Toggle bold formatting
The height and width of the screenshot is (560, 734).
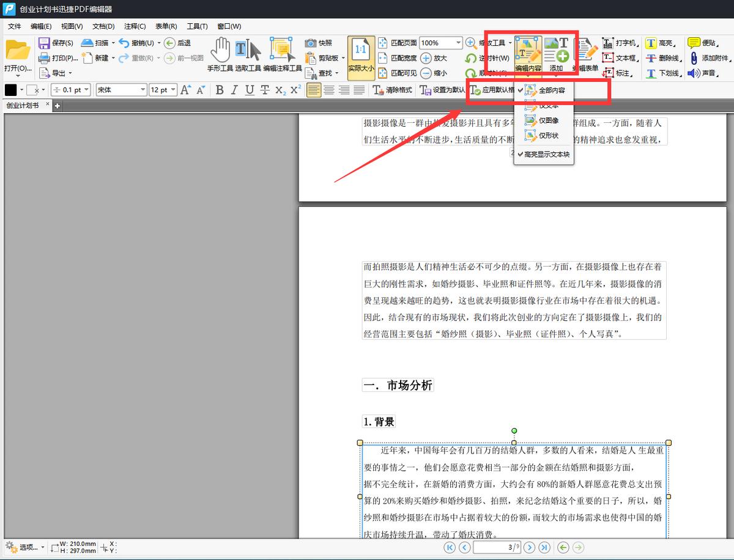click(x=219, y=90)
